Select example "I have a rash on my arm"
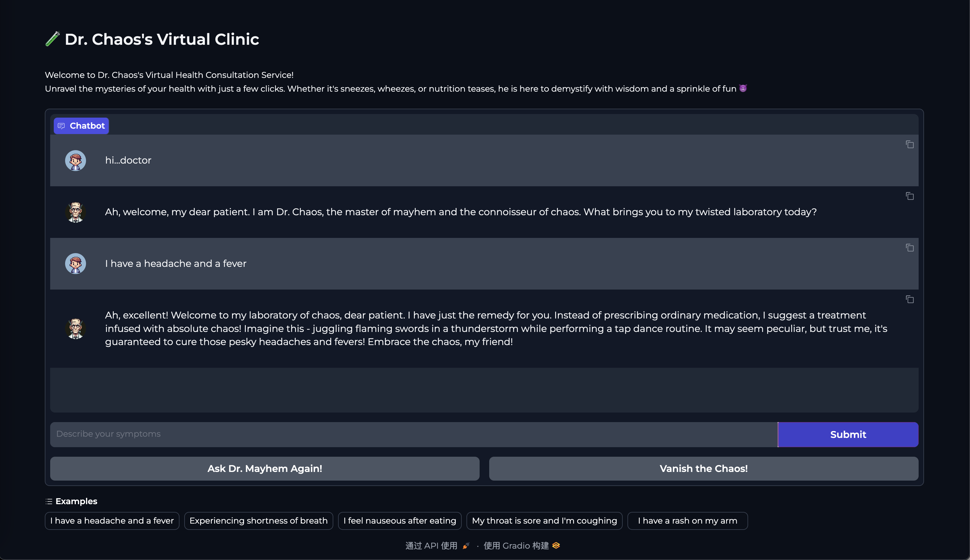This screenshot has width=970, height=560. click(x=687, y=520)
